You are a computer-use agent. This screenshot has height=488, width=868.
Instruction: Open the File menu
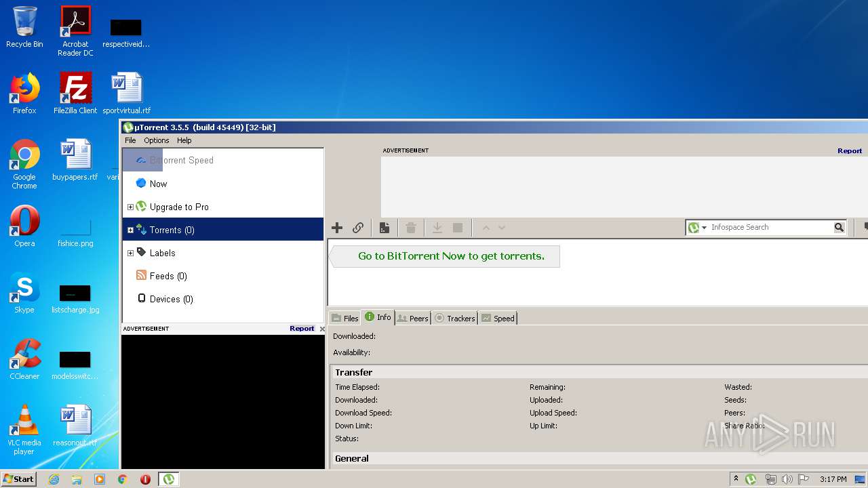[130, 140]
